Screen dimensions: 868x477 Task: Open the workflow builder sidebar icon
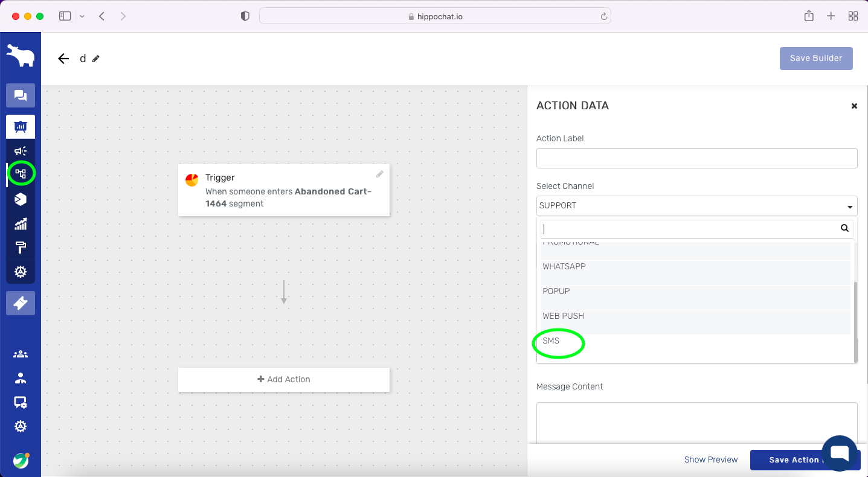[21, 174]
